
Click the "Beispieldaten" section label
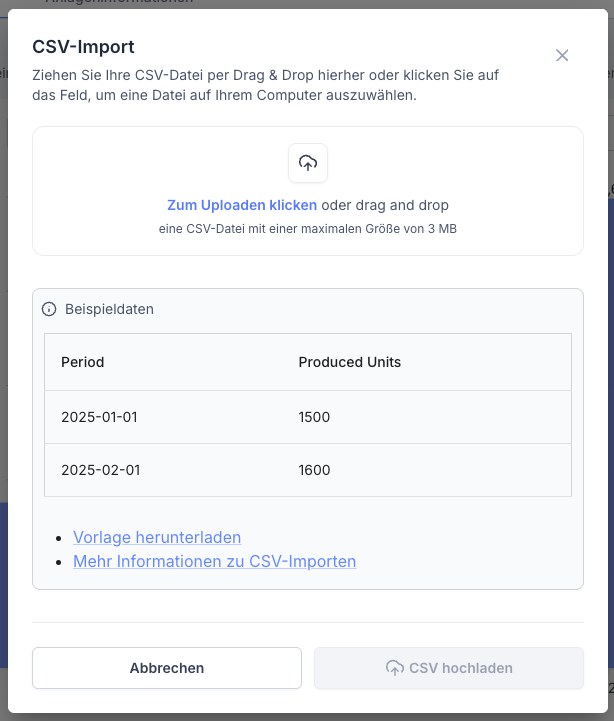109,309
